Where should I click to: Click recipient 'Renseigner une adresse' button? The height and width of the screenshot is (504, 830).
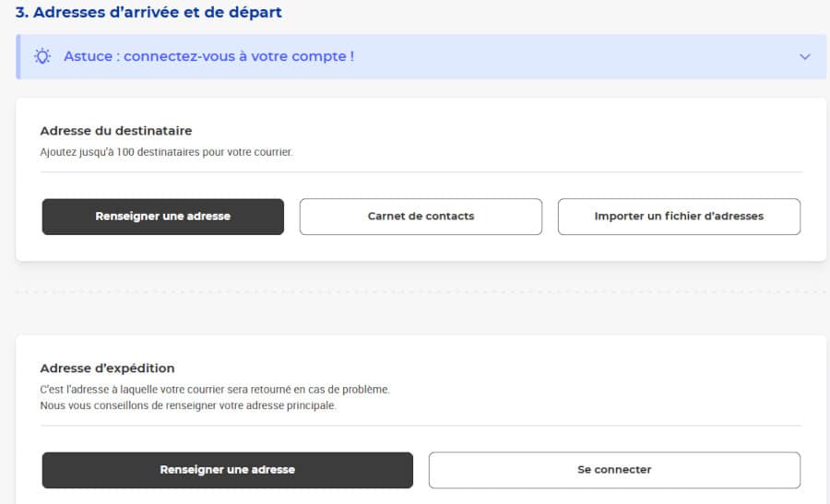162,217
